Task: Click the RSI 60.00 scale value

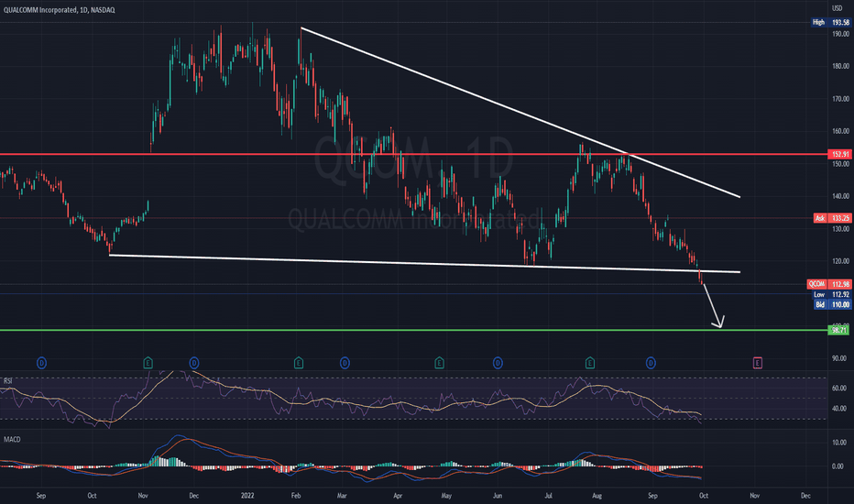Action: [838, 388]
